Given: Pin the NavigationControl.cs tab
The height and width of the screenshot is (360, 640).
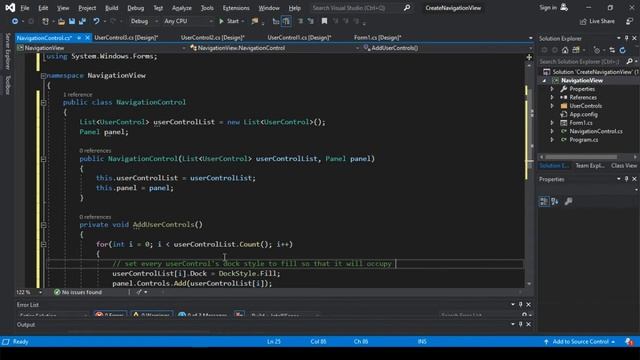Looking at the screenshot, I should point(79,38).
